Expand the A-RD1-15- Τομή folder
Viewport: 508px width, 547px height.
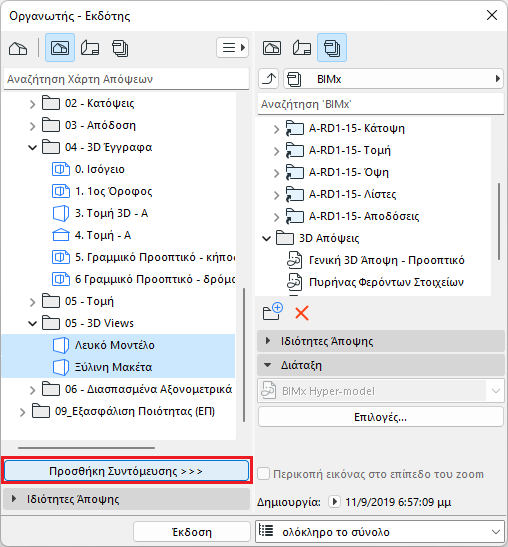point(276,151)
